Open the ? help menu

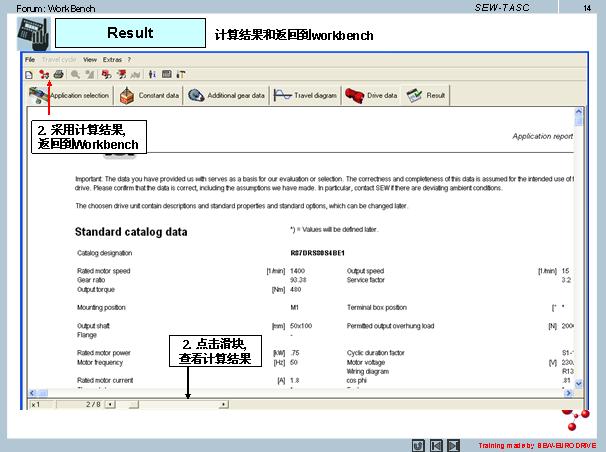(x=129, y=59)
